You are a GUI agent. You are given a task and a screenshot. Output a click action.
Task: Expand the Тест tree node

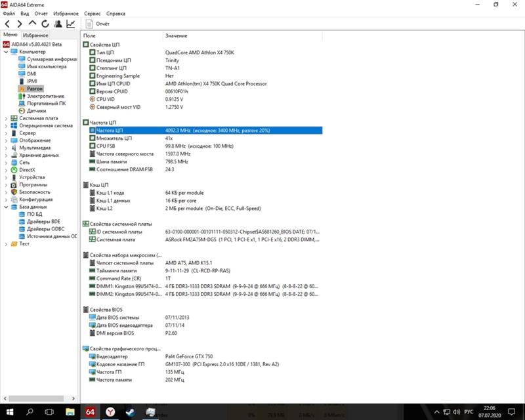coord(6,244)
